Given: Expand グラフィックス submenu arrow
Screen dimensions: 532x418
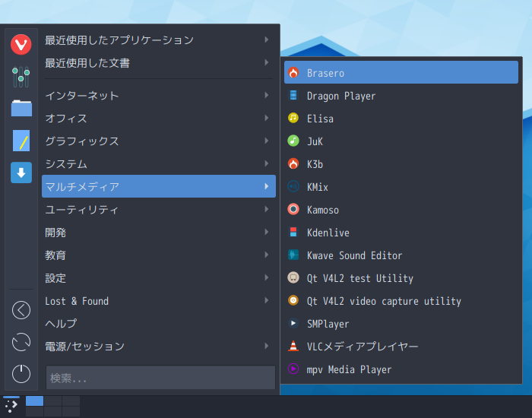Looking at the screenshot, I should tap(267, 141).
